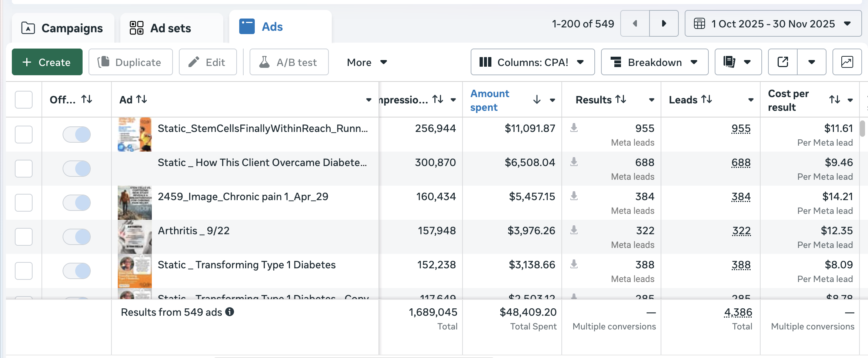Toggle the Arthritis _ 9/22 ad switch
This screenshot has width=868, height=358.
77,237
